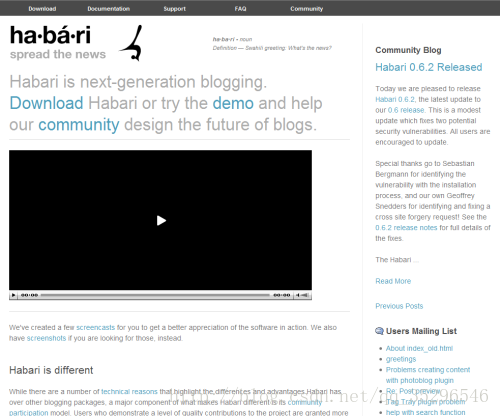Open the 0.6.2 release notes link
The height and width of the screenshot is (416, 500).
point(406,228)
